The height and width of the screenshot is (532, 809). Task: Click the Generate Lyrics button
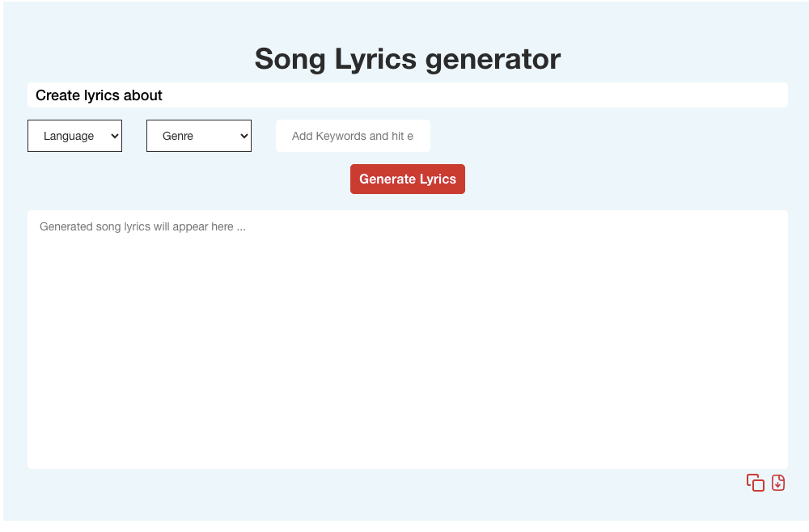[408, 179]
